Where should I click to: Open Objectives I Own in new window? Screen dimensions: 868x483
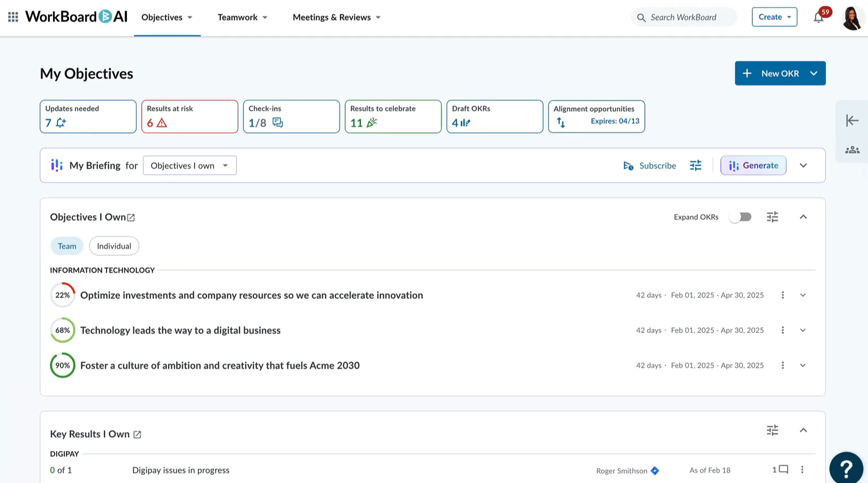(131, 217)
